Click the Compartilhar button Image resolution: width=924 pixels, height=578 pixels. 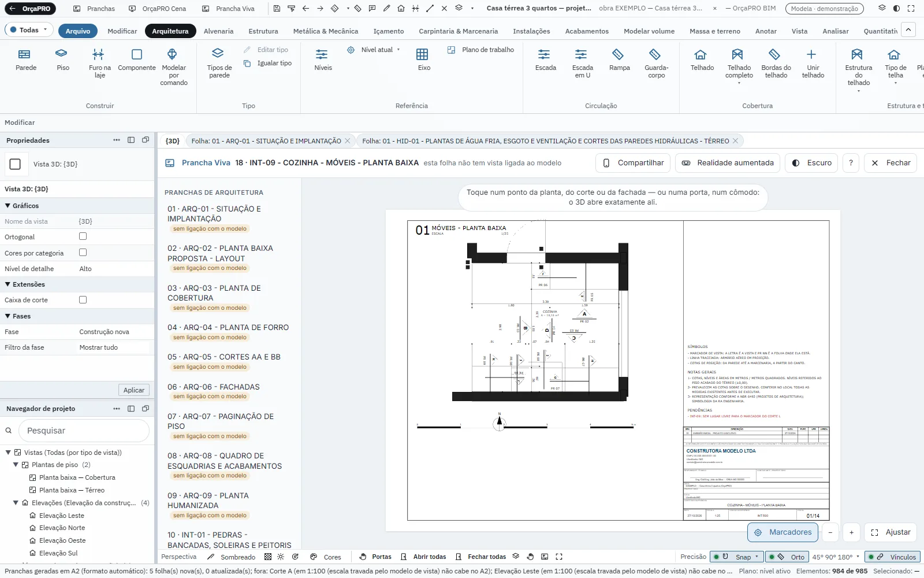click(633, 163)
